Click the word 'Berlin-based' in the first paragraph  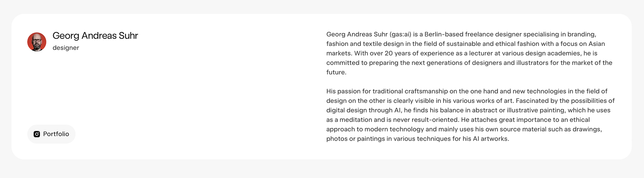[444, 34]
